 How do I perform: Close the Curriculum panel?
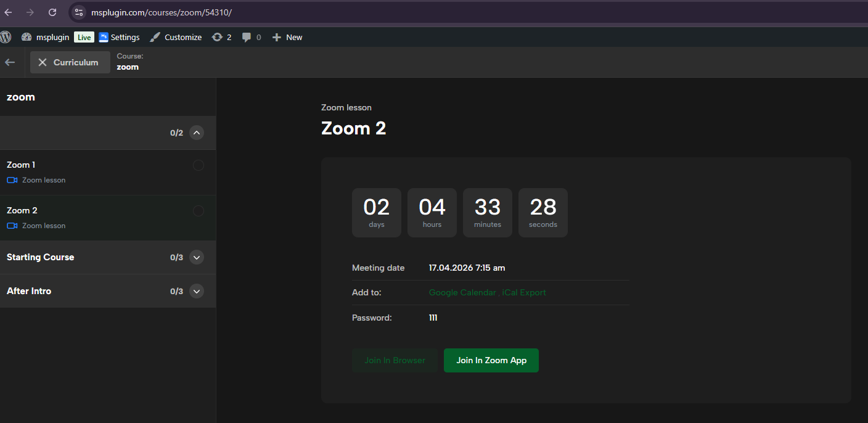70,62
